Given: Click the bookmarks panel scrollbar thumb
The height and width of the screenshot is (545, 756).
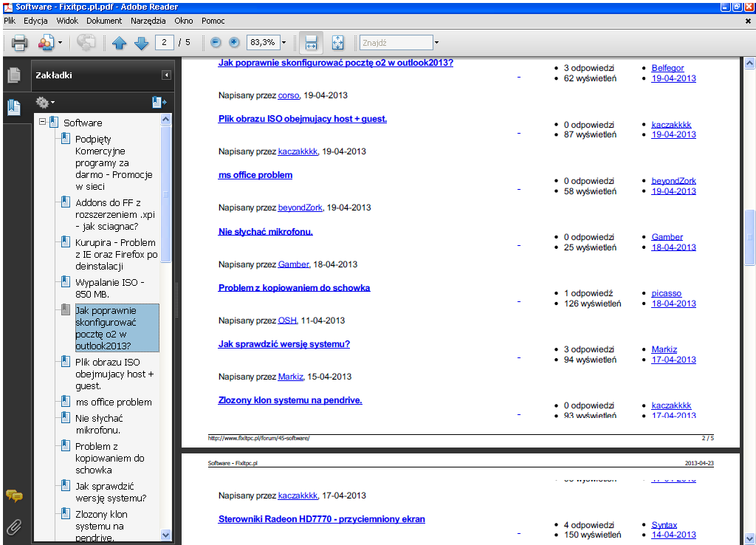Looking at the screenshot, I should (166, 194).
